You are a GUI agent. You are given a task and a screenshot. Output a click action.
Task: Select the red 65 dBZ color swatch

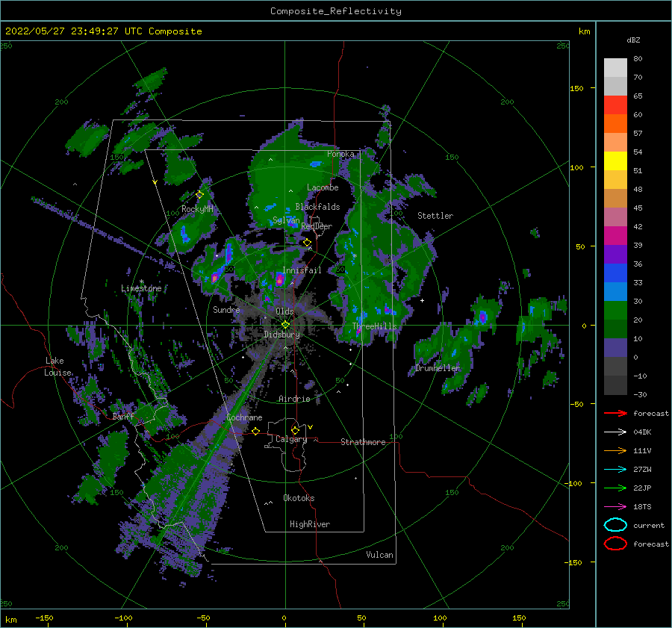point(615,105)
